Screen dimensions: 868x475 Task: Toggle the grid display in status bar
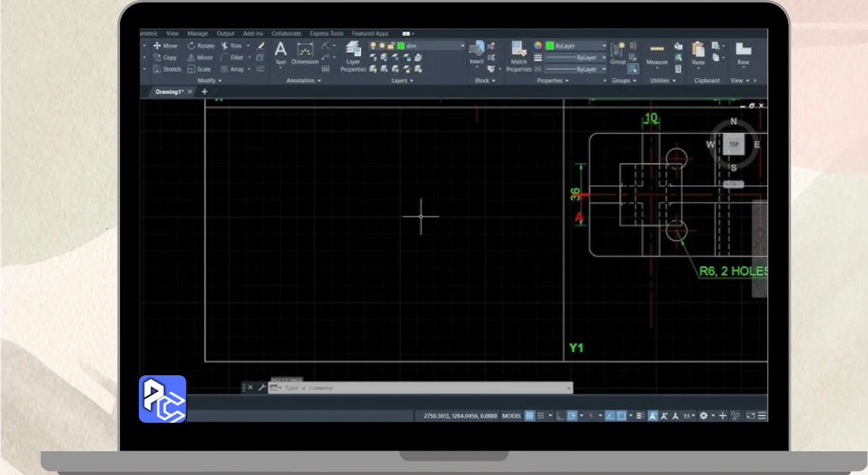[x=530, y=416]
